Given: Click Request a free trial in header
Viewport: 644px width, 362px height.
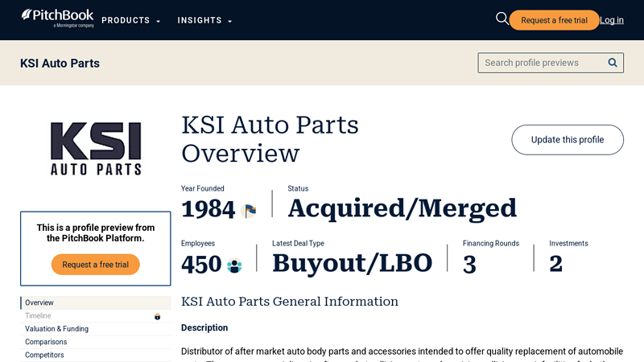Looking at the screenshot, I should [554, 20].
